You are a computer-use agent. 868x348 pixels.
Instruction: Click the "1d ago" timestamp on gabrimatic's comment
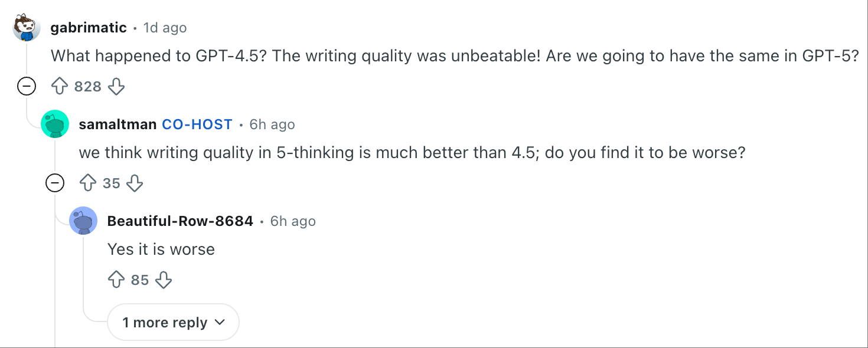point(165,28)
